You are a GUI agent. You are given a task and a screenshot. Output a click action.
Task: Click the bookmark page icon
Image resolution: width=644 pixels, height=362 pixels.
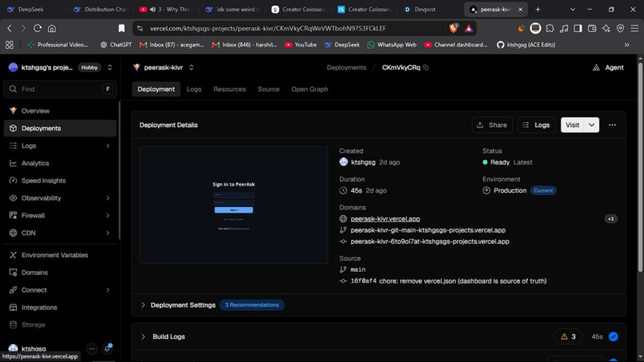click(x=121, y=28)
